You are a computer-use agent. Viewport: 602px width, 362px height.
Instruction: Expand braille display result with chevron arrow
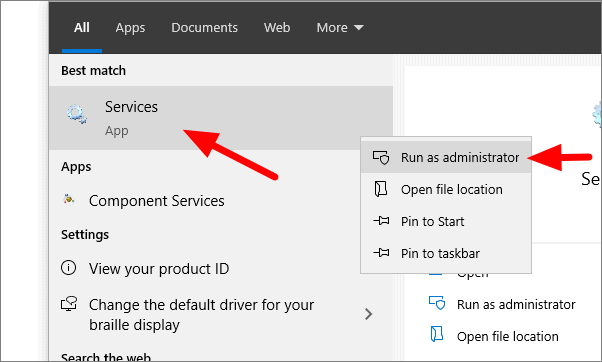pyautogui.click(x=369, y=314)
